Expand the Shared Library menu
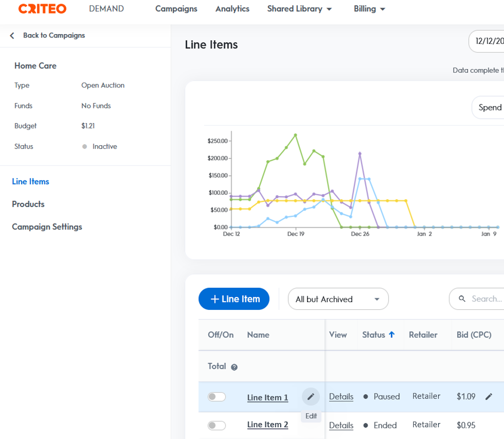Screen dimensions: 504x439 click(299, 9)
